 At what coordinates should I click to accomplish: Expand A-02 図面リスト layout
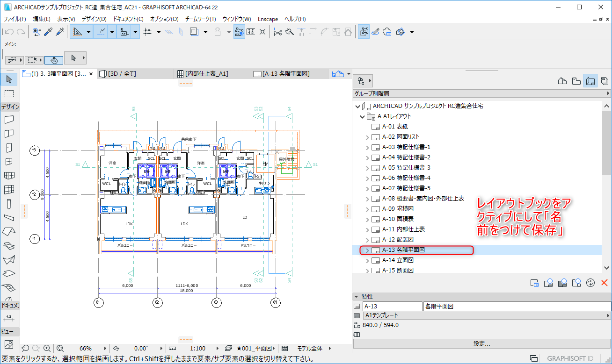367,137
